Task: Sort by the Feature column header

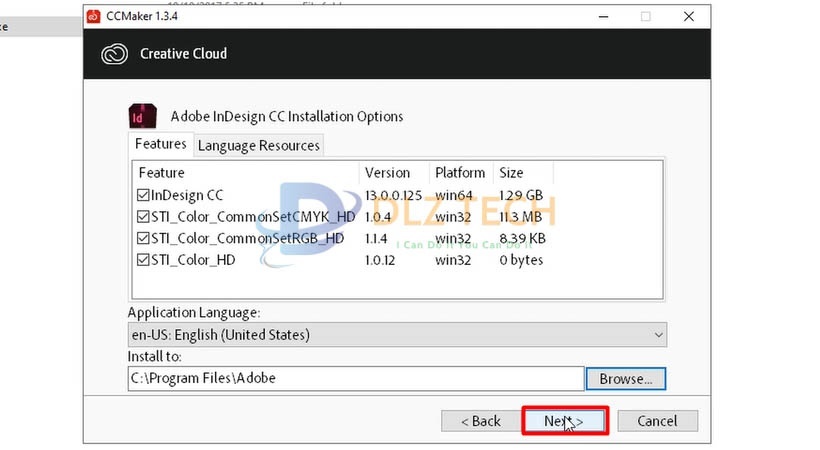Action: point(246,173)
